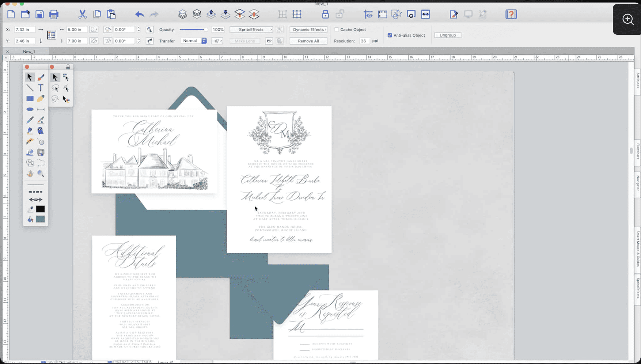Uncheck the Anti-alias Object checkbox
Screen dimensions: 641x364
(x=390, y=35)
